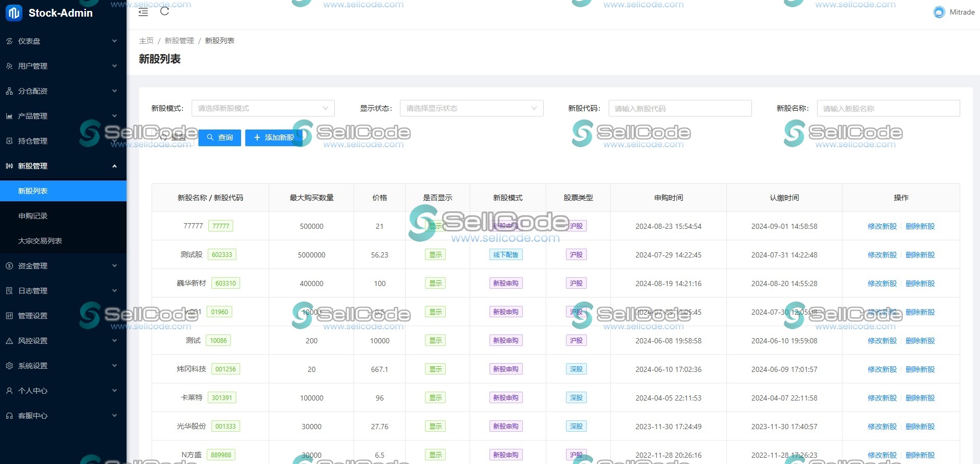The image size is (980, 464).
Task: Click 删除新股 for 77777 row
Action: coord(920,226)
